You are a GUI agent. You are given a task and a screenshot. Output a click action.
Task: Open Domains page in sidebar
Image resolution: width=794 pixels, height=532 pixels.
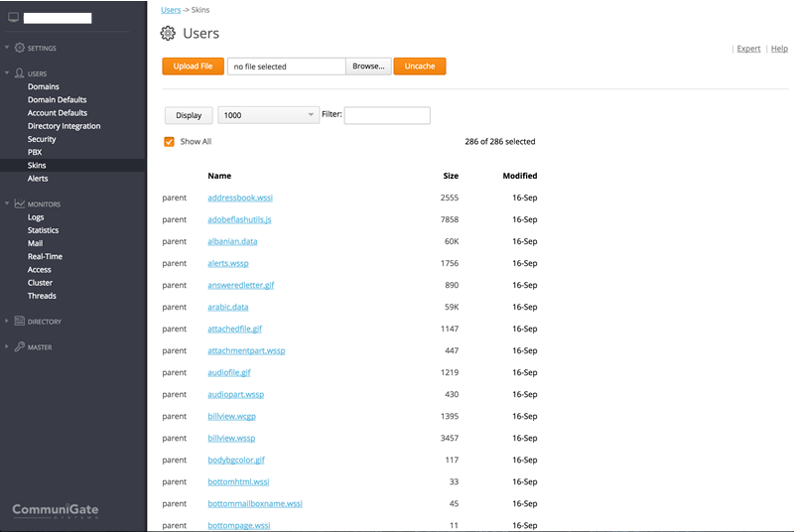point(44,87)
